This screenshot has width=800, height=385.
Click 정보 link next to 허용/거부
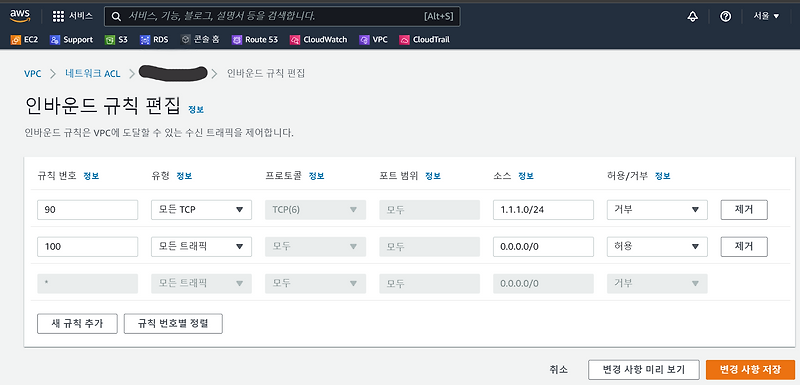(662, 176)
